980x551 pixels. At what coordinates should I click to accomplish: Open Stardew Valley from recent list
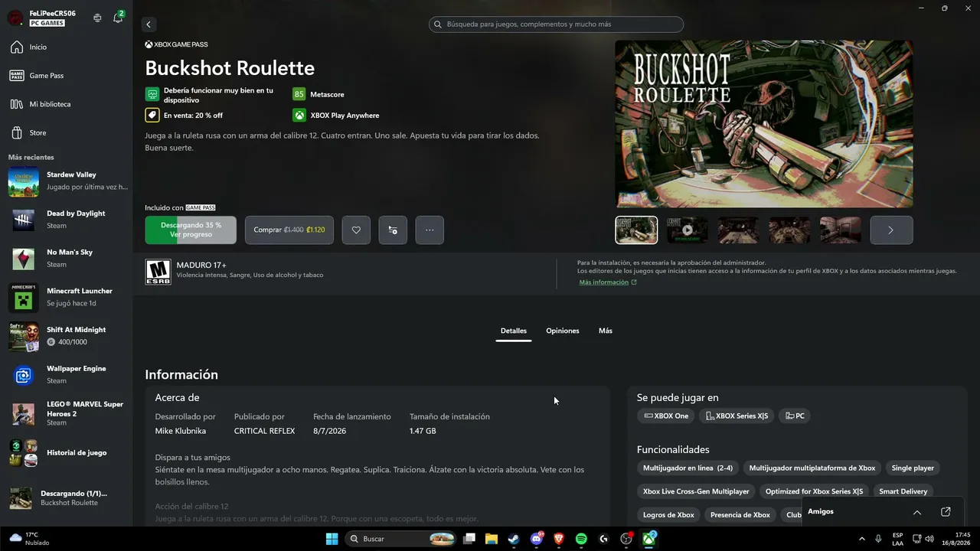67,181
